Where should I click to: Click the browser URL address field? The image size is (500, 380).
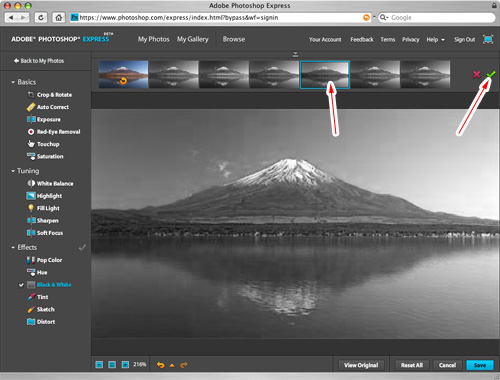tap(220, 17)
